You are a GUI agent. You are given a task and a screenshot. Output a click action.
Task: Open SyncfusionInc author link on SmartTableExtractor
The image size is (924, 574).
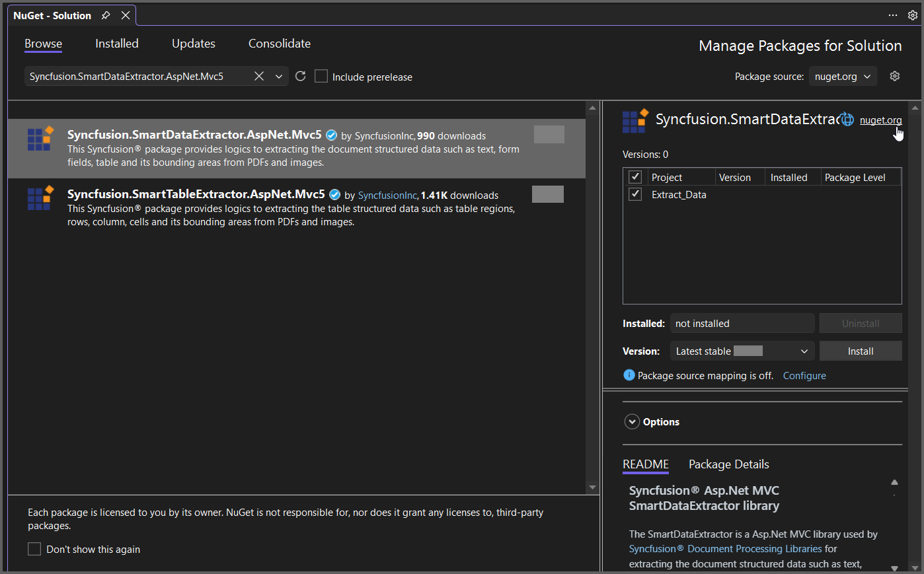coord(387,196)
